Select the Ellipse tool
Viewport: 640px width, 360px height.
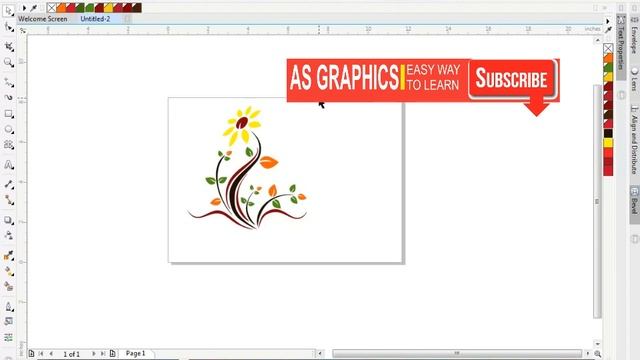[9, 130]
